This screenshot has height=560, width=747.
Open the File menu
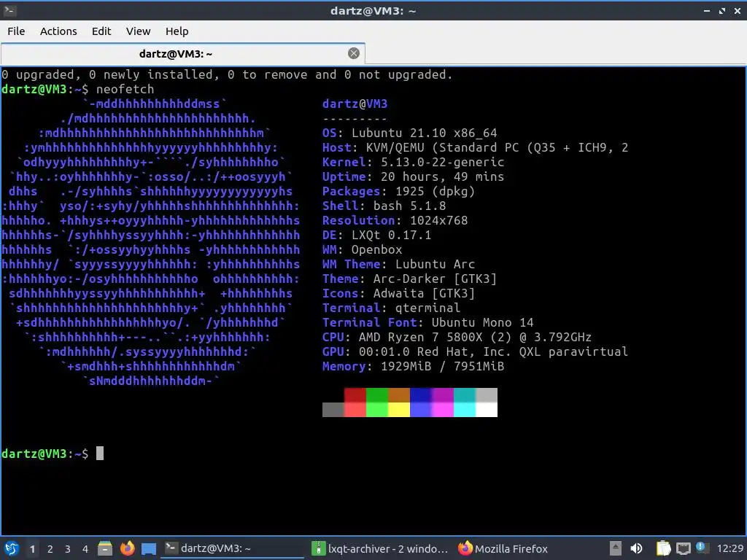point(16,31)
